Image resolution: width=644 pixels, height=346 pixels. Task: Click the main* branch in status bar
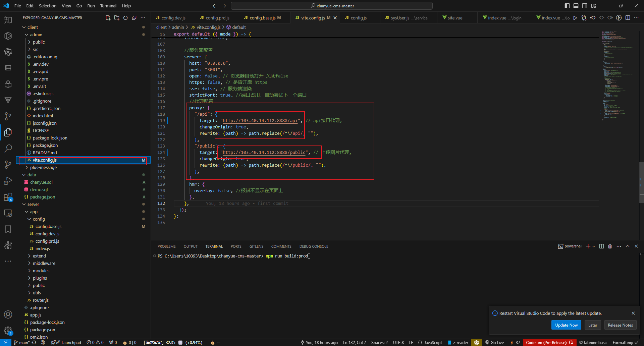22,342
